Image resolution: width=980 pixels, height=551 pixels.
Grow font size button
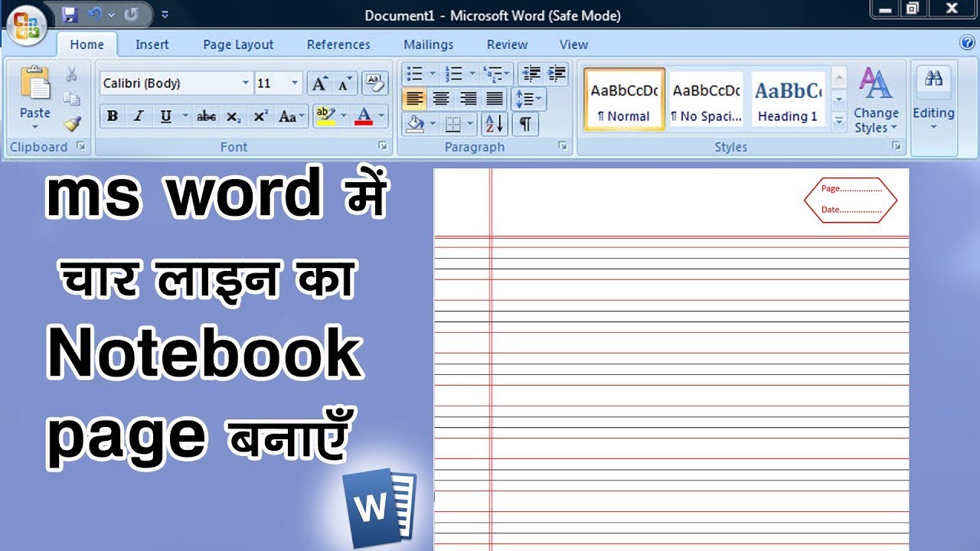pos(319,83)
